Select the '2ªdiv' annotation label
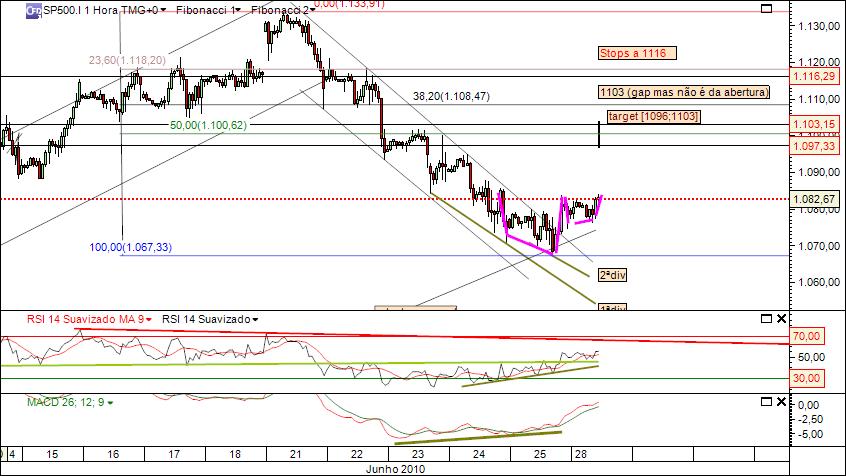This screenshot has height=476, width=846. [612, 275]
